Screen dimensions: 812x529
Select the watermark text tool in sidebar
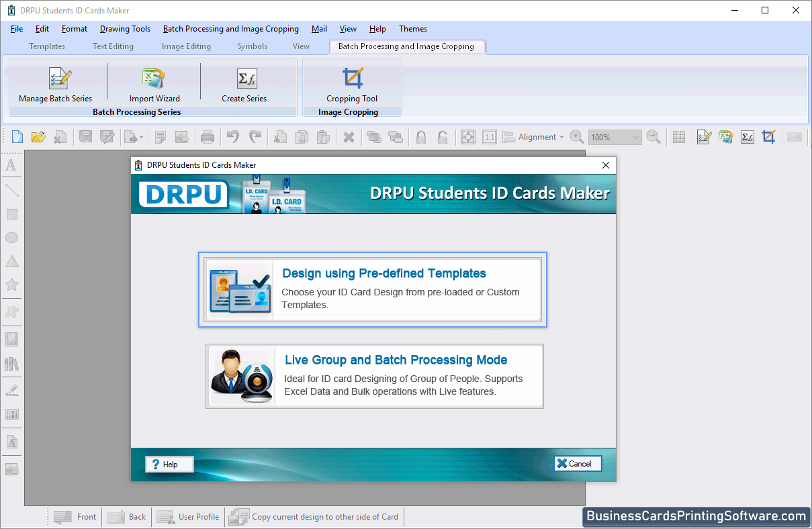(11, 442)
